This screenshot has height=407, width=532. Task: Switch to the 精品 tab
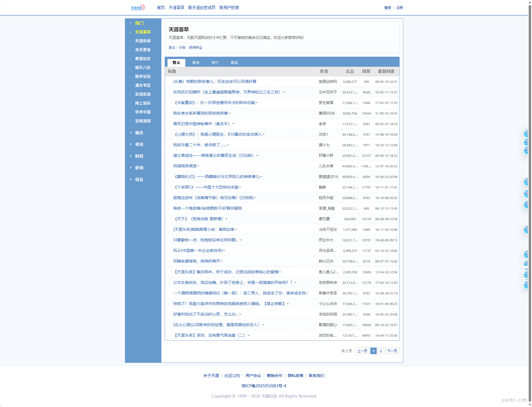(234, 63)
